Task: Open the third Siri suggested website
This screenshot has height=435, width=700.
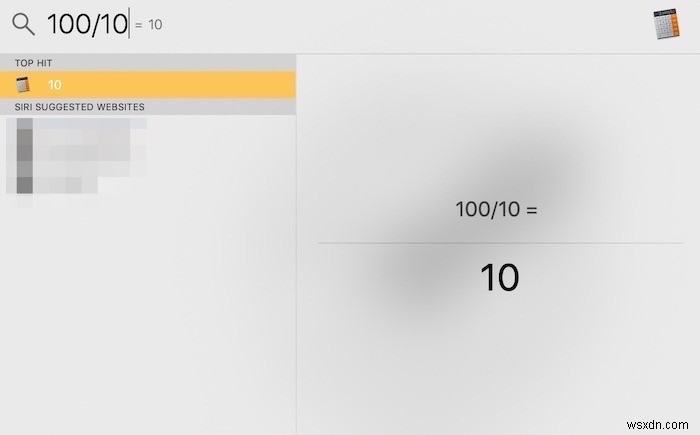Action: click(70, 183)
